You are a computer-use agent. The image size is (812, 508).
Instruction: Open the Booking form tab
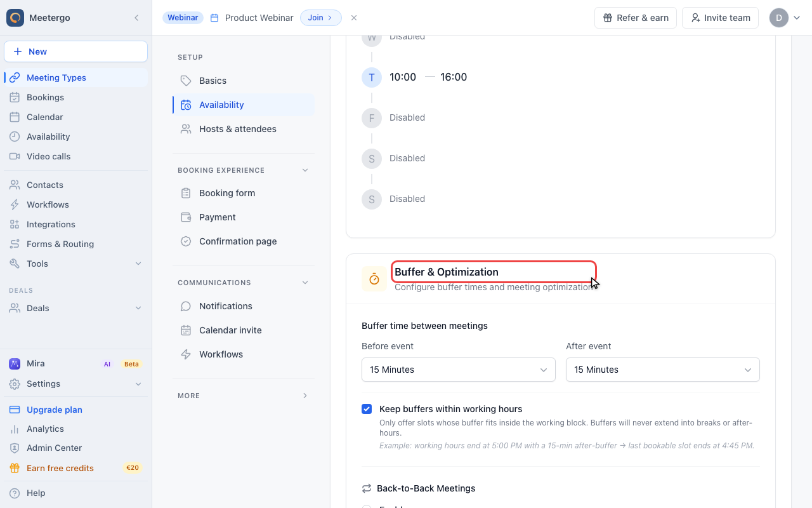coord(244,193)
